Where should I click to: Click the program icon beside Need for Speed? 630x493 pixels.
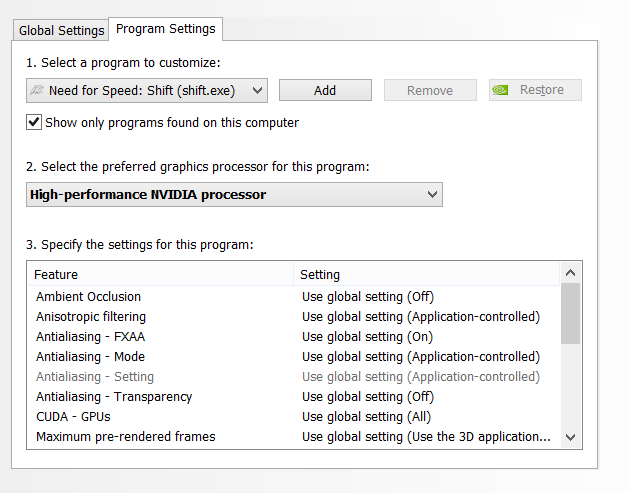tap(37, 90)
